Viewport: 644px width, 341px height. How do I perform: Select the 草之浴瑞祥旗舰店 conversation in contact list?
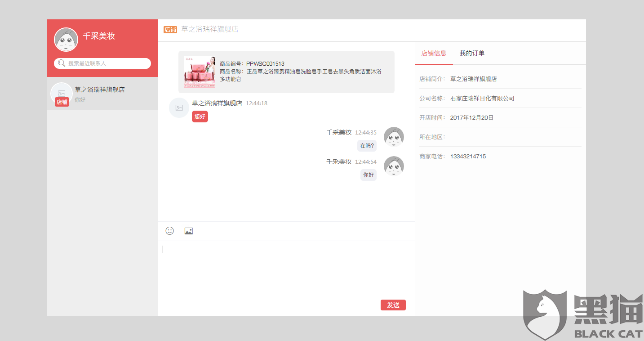pos(102,94)
